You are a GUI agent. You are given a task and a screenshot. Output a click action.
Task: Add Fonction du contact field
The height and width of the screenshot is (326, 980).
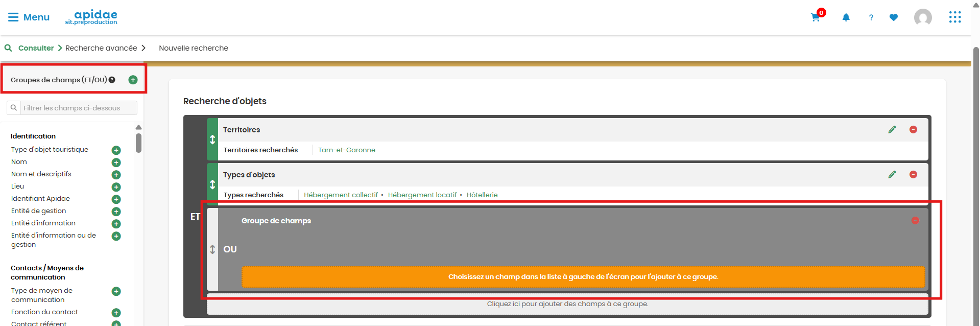(x=116, y=313)
